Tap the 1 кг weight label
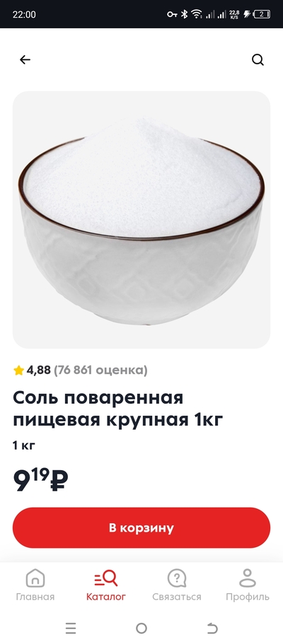283x644 pixels. (x=24, y=445)
